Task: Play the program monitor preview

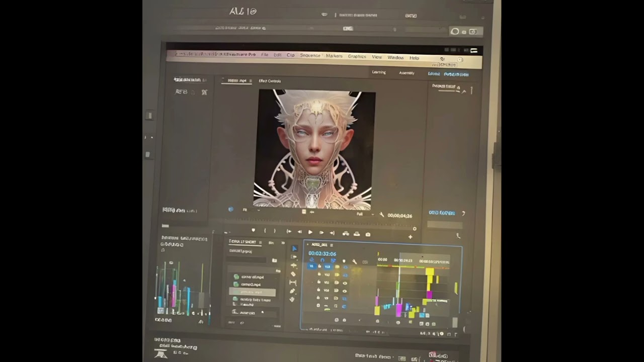Action: (x=310, y=232)
